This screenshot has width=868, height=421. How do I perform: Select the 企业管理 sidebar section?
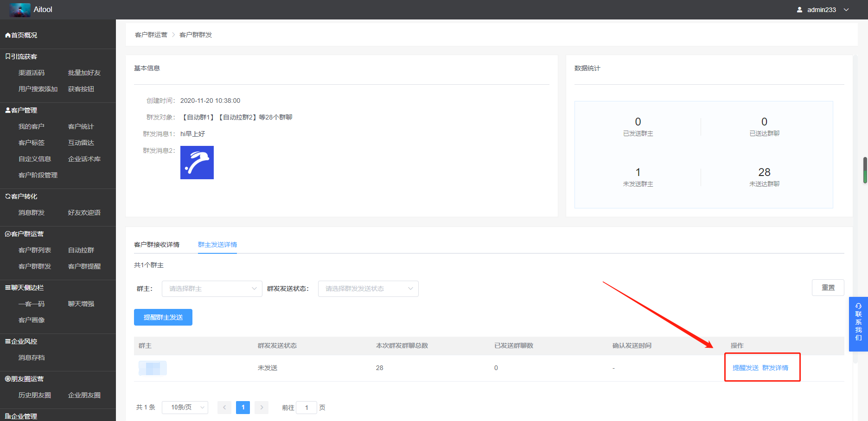click(21, 416)
